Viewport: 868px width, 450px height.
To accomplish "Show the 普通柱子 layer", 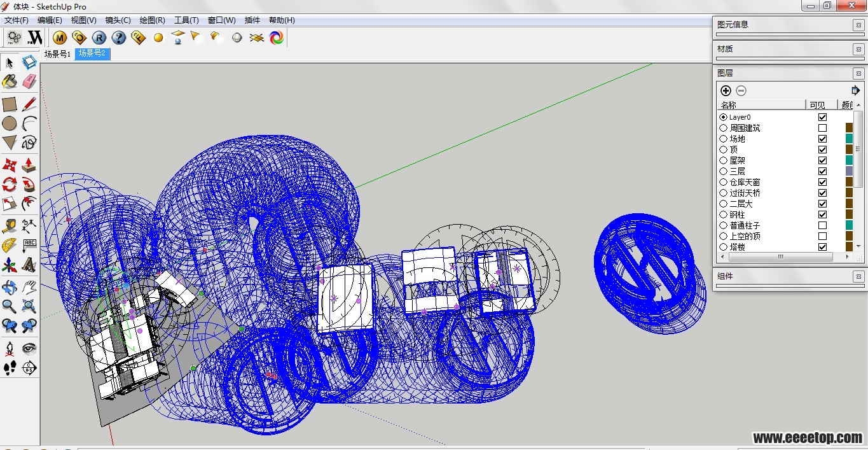I will pyautogui.click(x=822, y=225).
